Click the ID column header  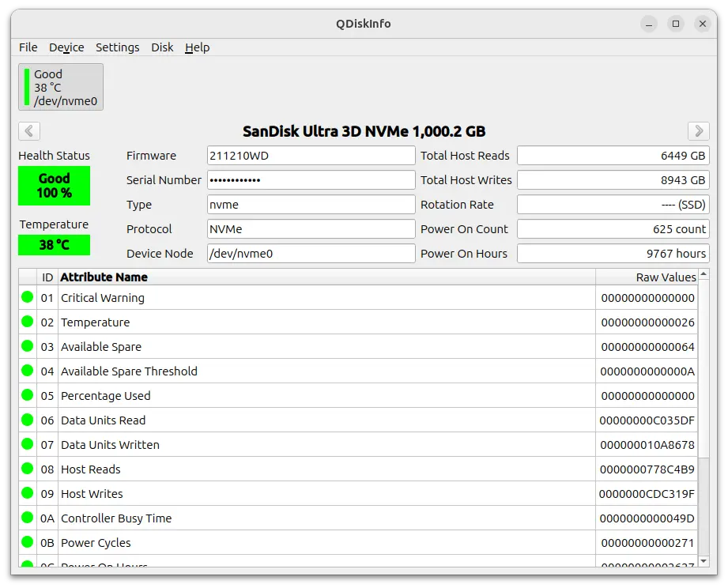47,277
